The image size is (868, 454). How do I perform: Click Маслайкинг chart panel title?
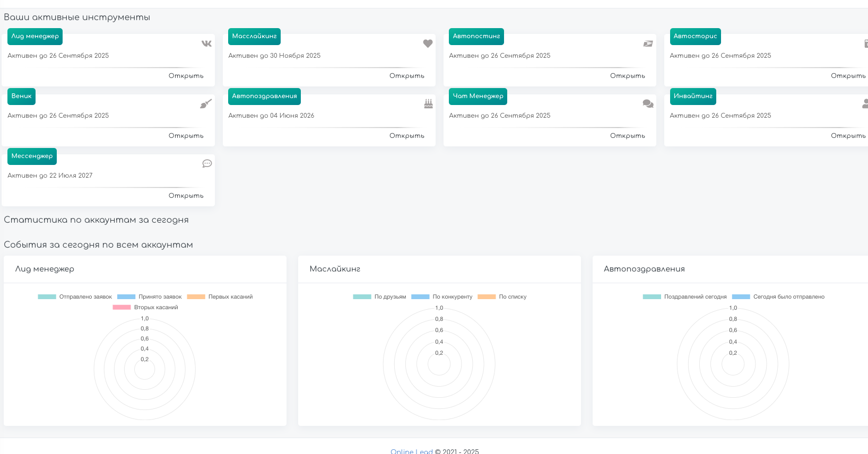click(x=335, y=269)
